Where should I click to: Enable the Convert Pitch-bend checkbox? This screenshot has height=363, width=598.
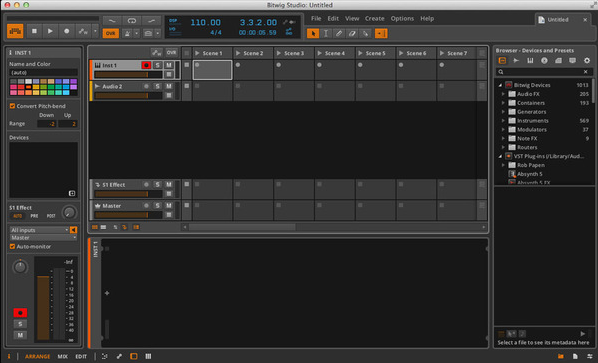click(12, 106)
